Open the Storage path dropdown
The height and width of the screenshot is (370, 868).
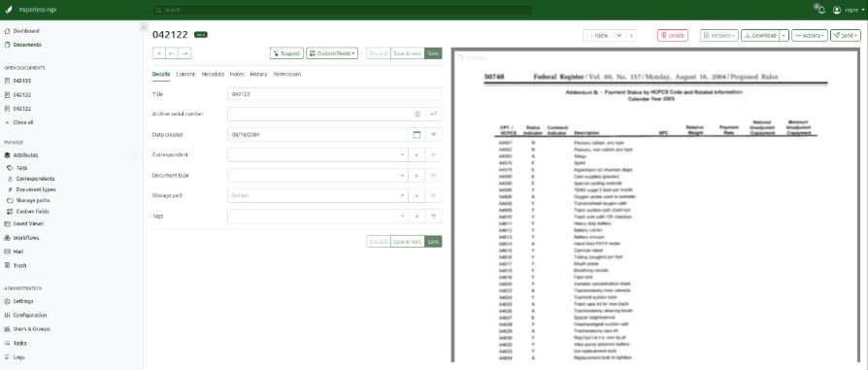[x=317, y=195]
